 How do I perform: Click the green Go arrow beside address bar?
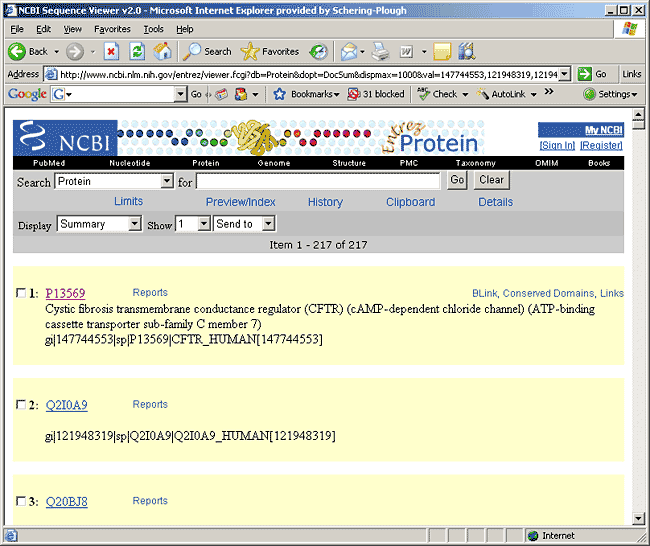585,74
